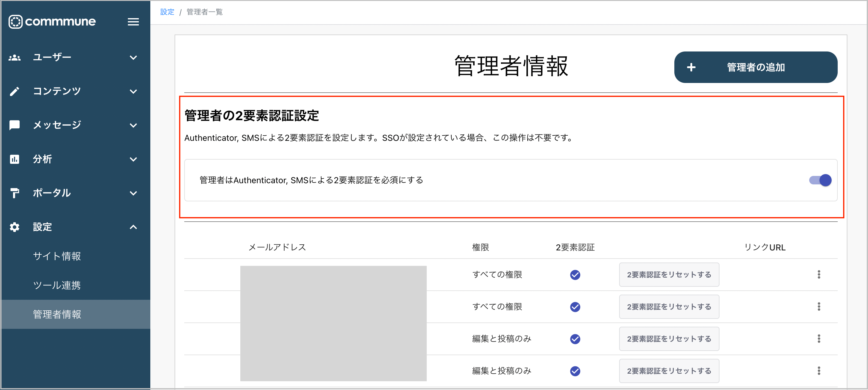Click the 管理者の追加 button
Viewport: 868px width, 390px height.
[756, 67]
